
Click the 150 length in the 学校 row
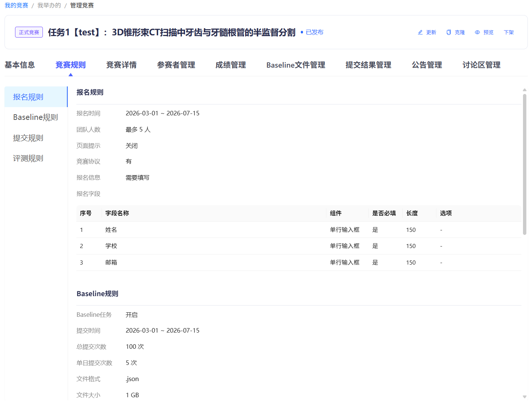pyautogui.click(x=411, y=246)
